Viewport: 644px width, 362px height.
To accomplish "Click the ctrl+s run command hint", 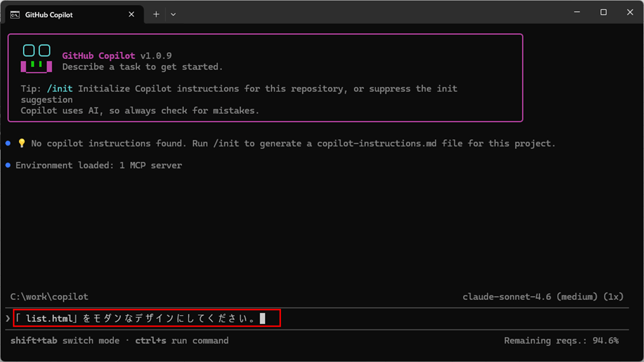I will click(182, 341).
